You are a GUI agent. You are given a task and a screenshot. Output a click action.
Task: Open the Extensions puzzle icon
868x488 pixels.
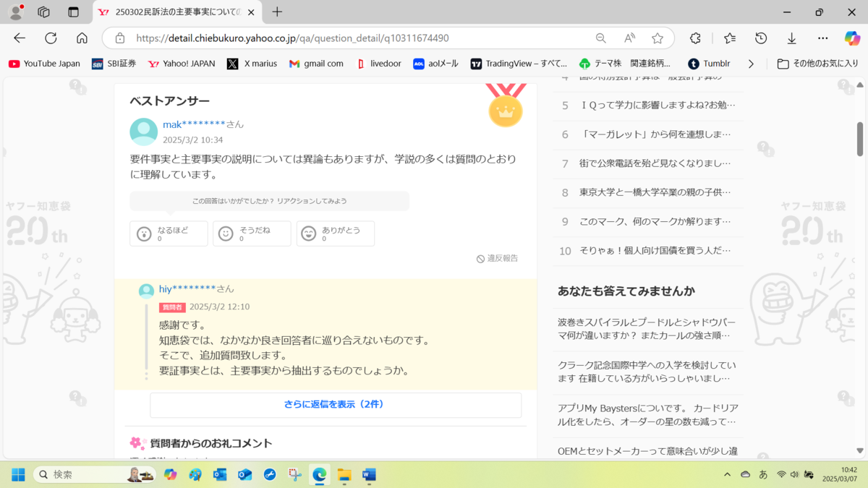pyautogui.click(x=695, y=38)
